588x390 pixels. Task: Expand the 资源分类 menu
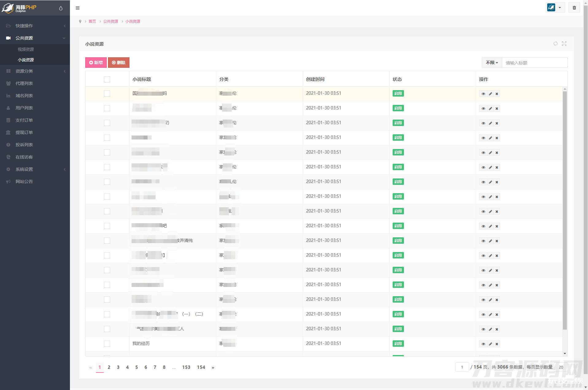click(35, 71)
